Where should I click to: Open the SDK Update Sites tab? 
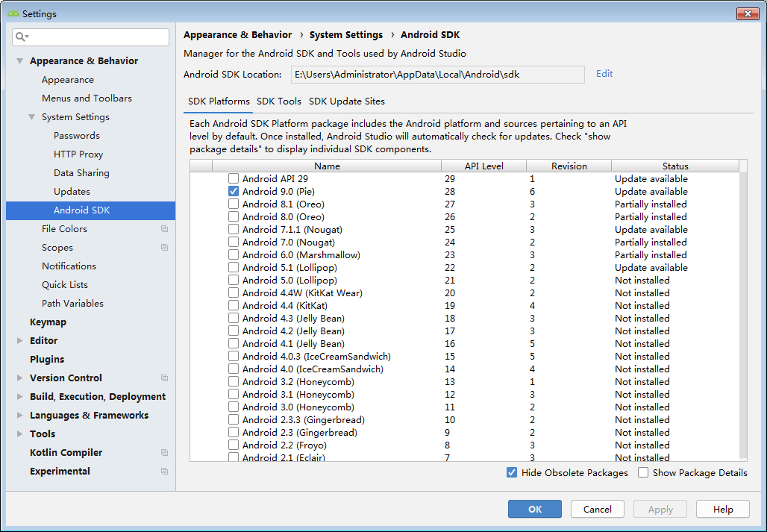click(347, 101)
